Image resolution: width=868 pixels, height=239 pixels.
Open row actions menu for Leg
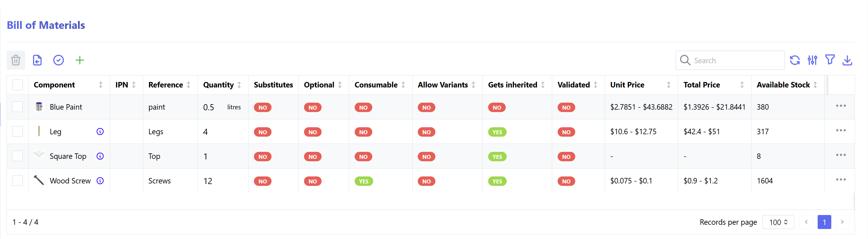(x=841, y=131)
